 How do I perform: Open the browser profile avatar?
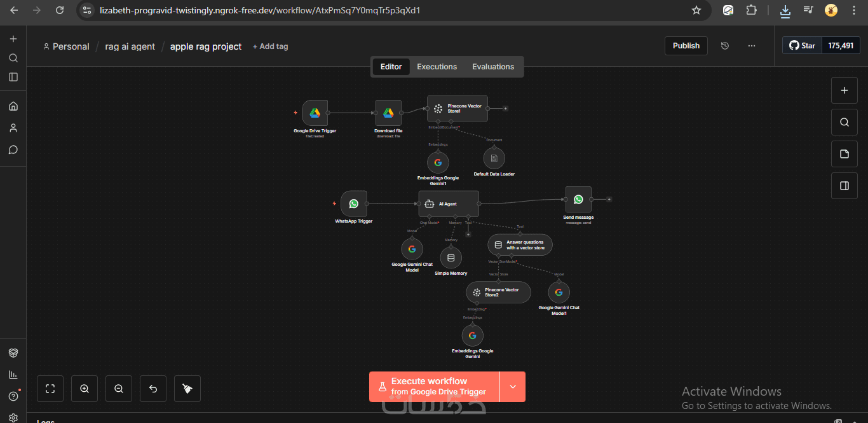pyautogui.click(x=831, y=10)
